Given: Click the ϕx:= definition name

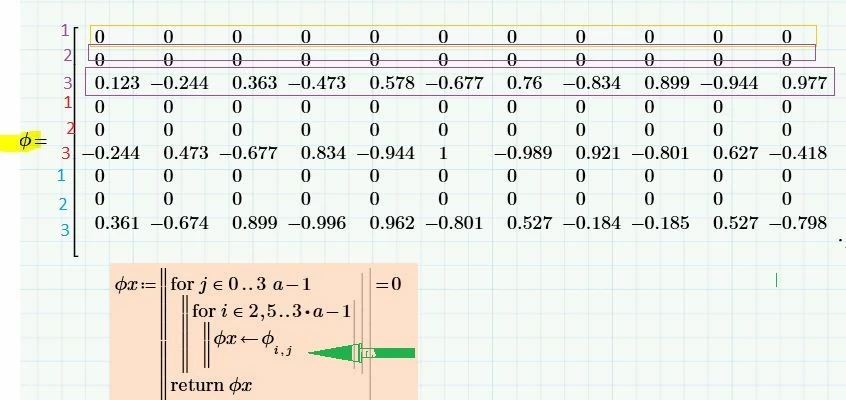Looking at the screenshot, I should [x=134, y=284].
